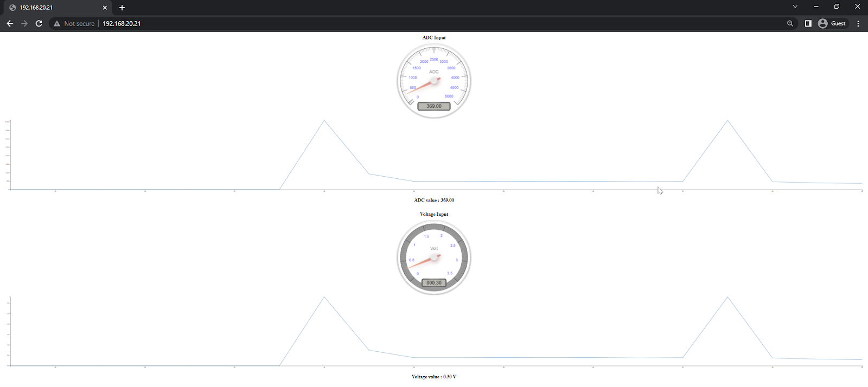
Task: Click the Voltage gauge dial
Action: pos(434,256)
